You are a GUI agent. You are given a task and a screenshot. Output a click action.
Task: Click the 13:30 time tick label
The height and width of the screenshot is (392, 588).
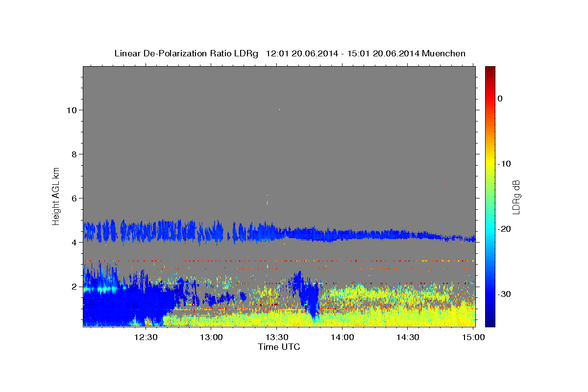[x=276, y=337]
